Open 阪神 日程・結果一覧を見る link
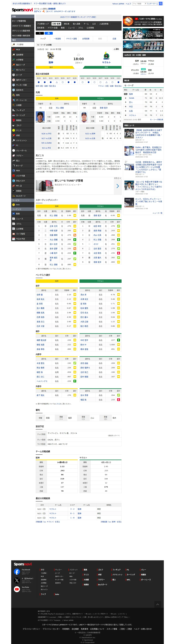The width and height of the screenshot is (175, 644). pos(46,86)
